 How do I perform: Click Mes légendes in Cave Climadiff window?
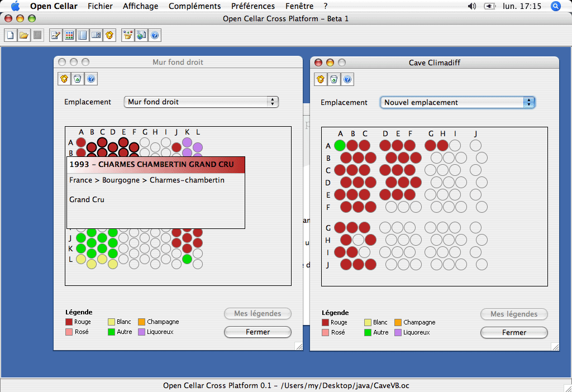(x=514, y=314)
